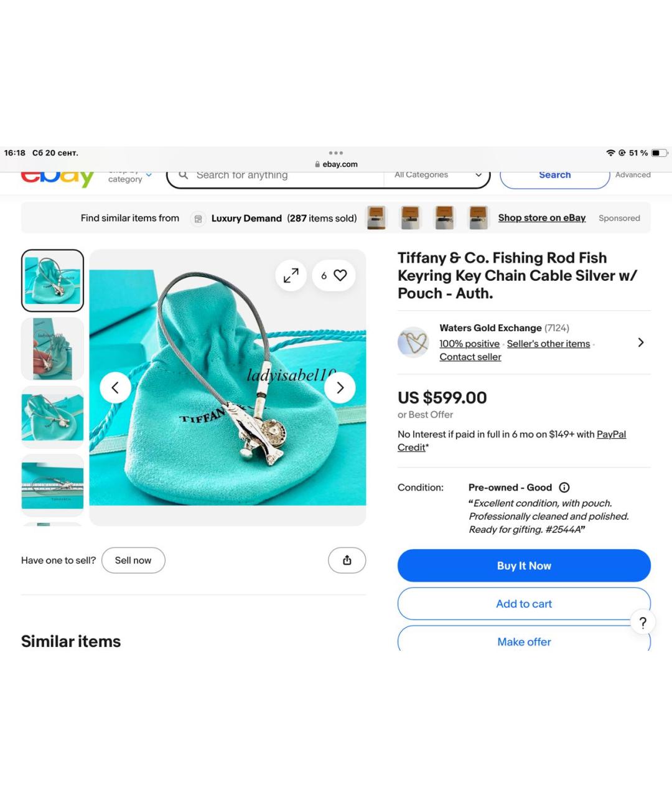This screenshot has height=797, width=672.
Task: Click Add to cart
Action: 524,603
